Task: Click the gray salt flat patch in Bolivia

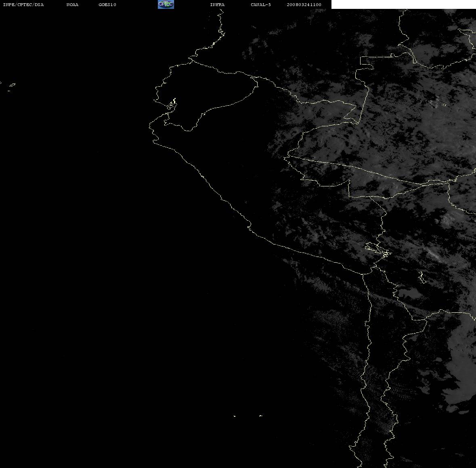Action: point(410,294)
